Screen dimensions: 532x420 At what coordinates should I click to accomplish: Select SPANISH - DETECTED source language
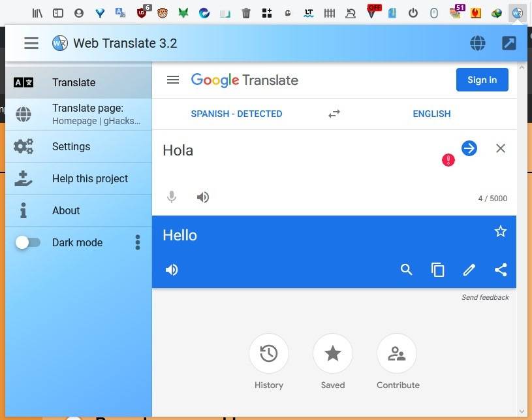tap(236, 114)
